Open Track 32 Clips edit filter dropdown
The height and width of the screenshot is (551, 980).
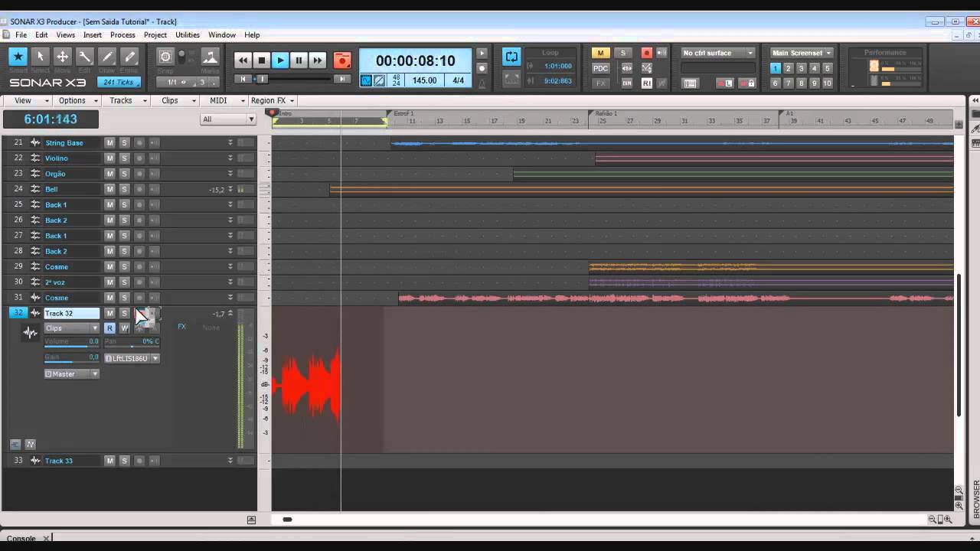click(72, 328)
